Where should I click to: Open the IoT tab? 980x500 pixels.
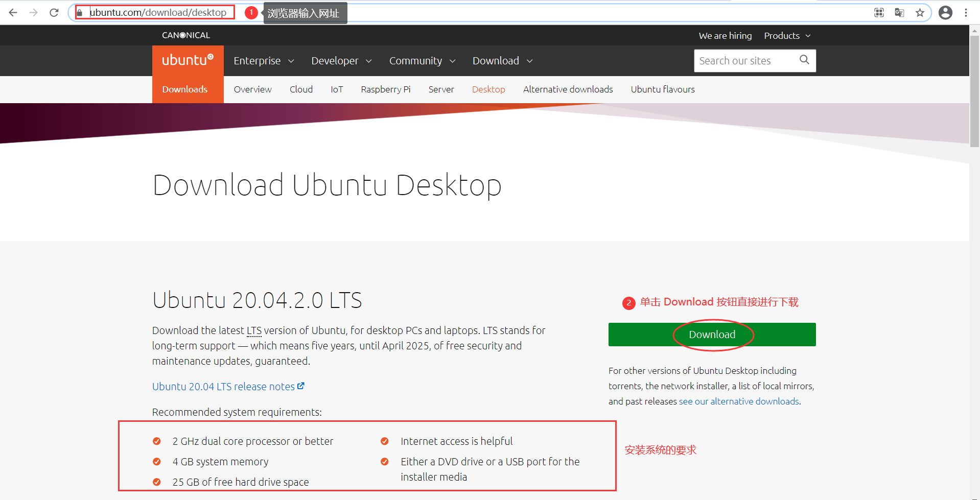(x=337, y=89)
